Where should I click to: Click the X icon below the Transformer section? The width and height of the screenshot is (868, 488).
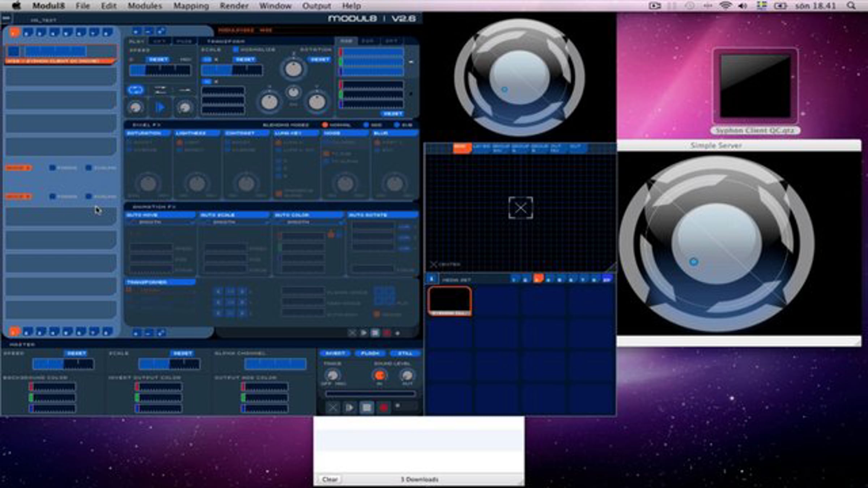pos(352,333)
